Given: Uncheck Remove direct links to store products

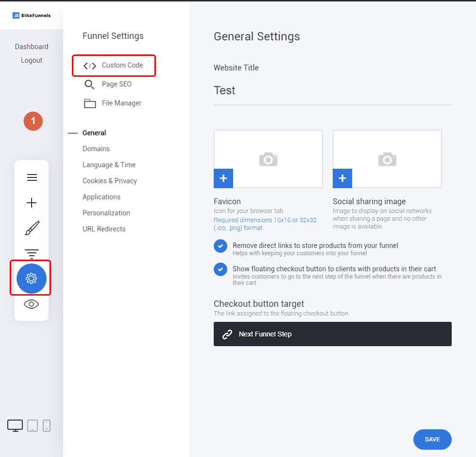Looking at the screenshot, I should [x=221, y=246].
